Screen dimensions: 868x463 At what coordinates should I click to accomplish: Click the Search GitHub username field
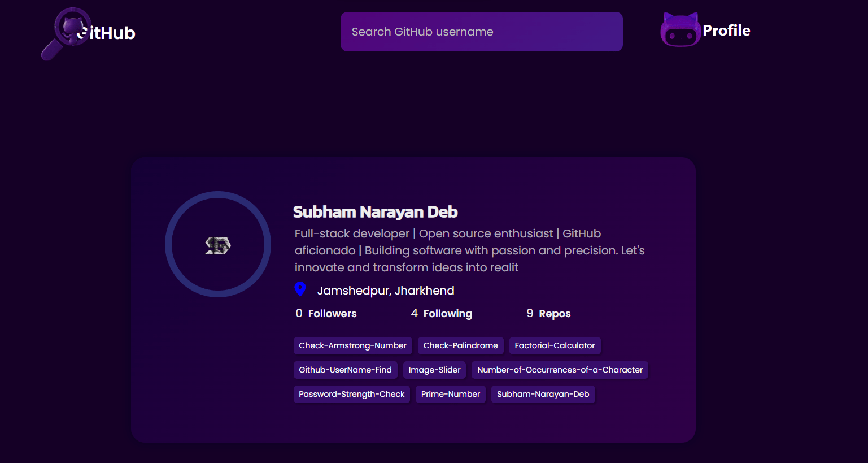[x=481, y=32]
